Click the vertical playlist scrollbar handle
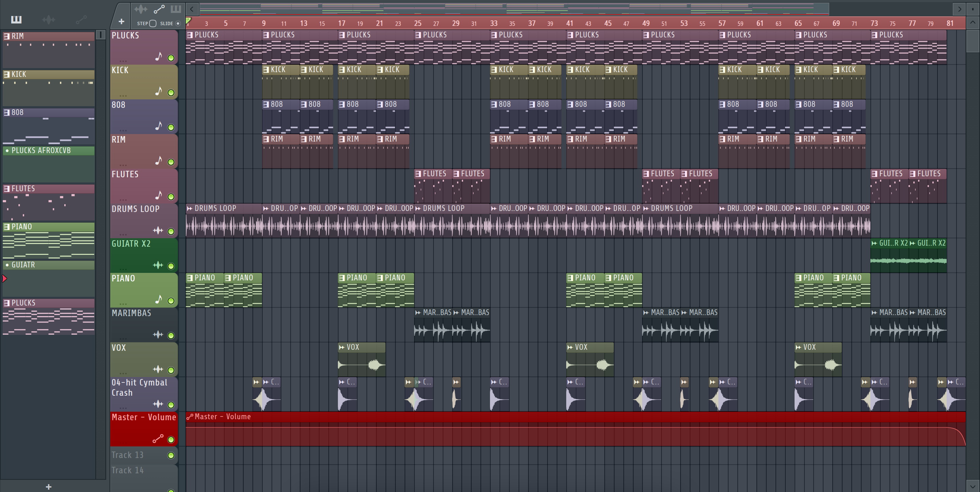 pyautogui.click(x=973, y=41)
